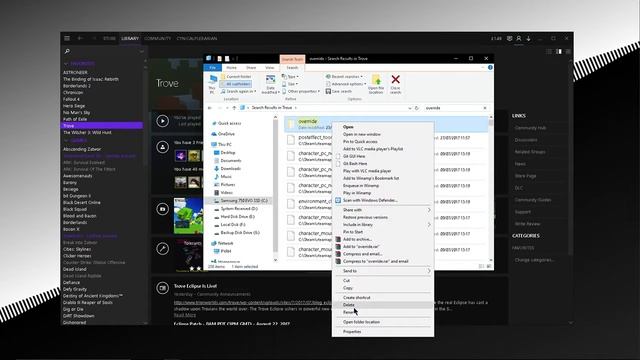Open the File tab in Explorer
The height and width of the screenshot is (360, 640).
(213, 67)
